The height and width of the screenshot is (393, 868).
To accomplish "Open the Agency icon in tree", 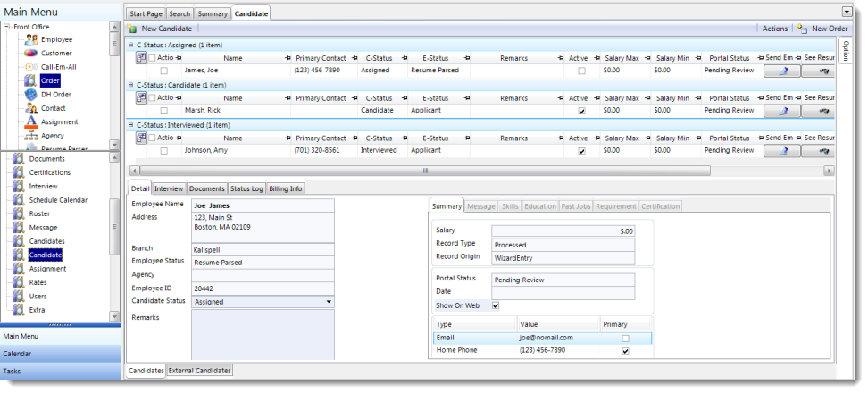I will 30,136.
